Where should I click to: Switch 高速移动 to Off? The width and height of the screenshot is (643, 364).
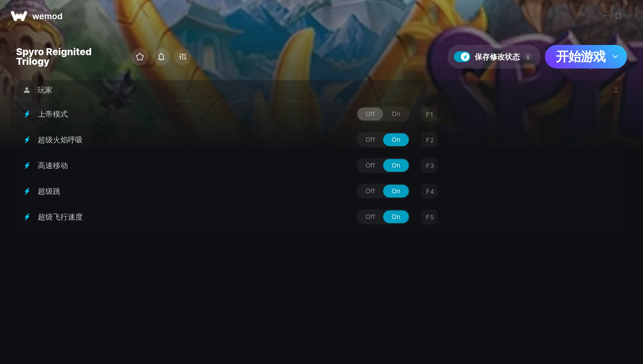(370, 165)
